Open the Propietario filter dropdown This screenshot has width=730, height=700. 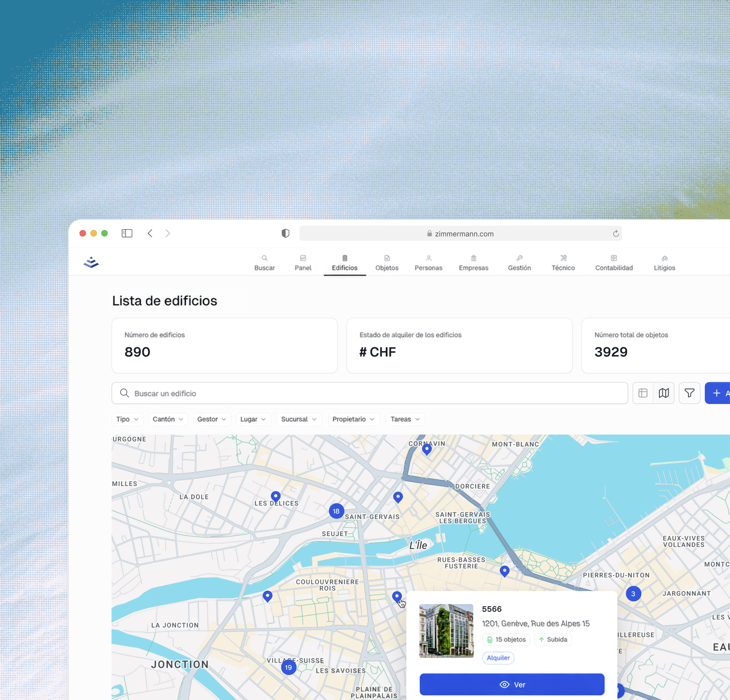coord(353,419)
